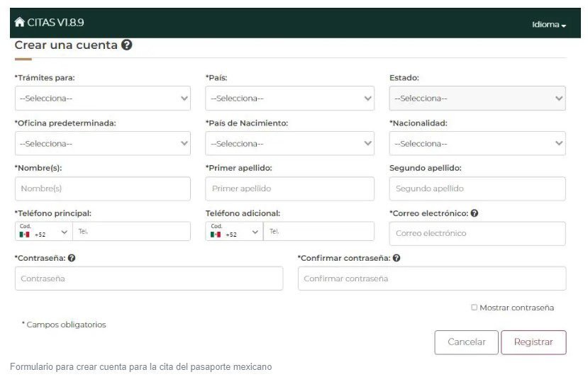Focus the Nombre(s) text field
The height and width of the screenshot is (377, 588).
103,188
